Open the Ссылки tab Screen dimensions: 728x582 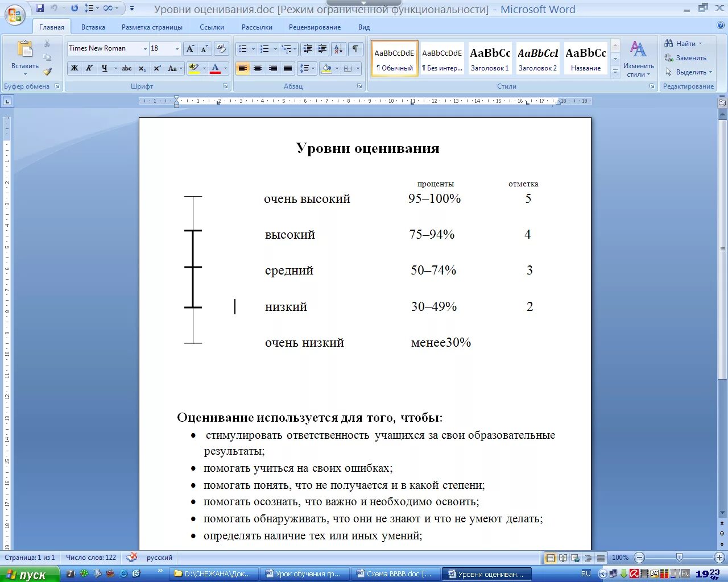(212, 27)
